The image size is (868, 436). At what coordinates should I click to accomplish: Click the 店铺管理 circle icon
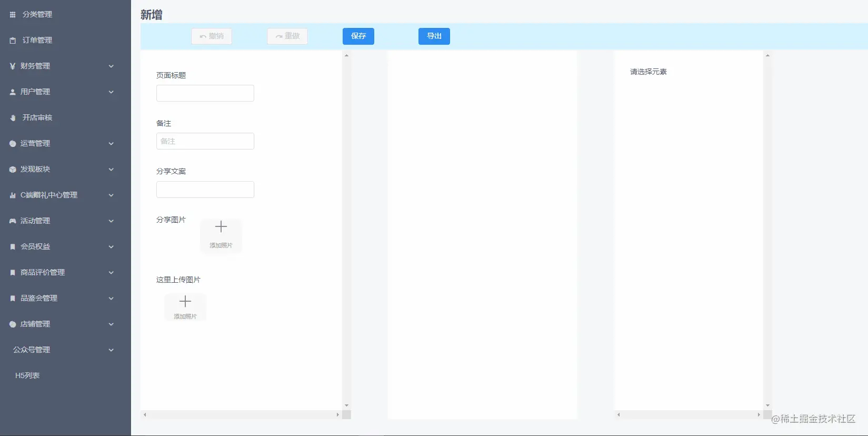(13, 324)
